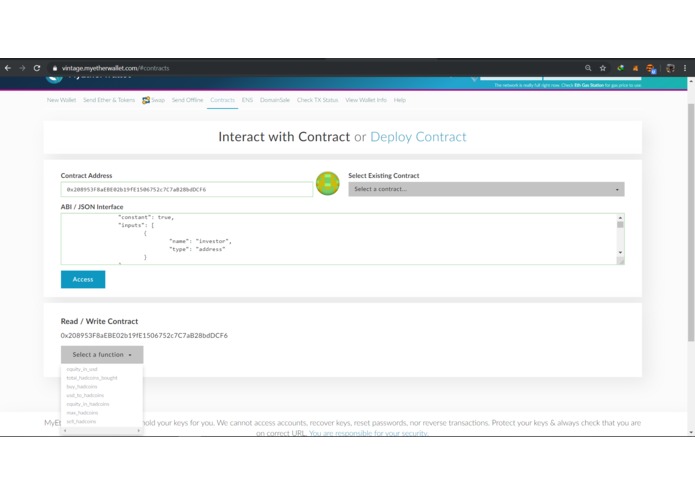Click inside the ABI / JSON Interface textarea

pyautogui.click(x=339, y=239)
